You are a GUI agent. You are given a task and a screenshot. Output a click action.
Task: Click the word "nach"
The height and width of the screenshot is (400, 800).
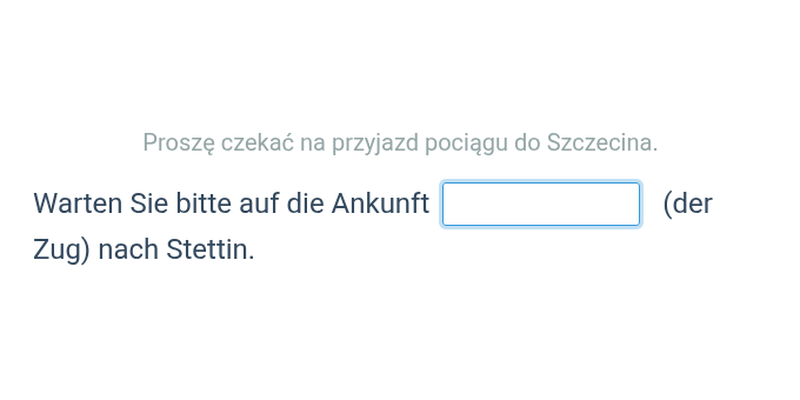coord(128,250)
